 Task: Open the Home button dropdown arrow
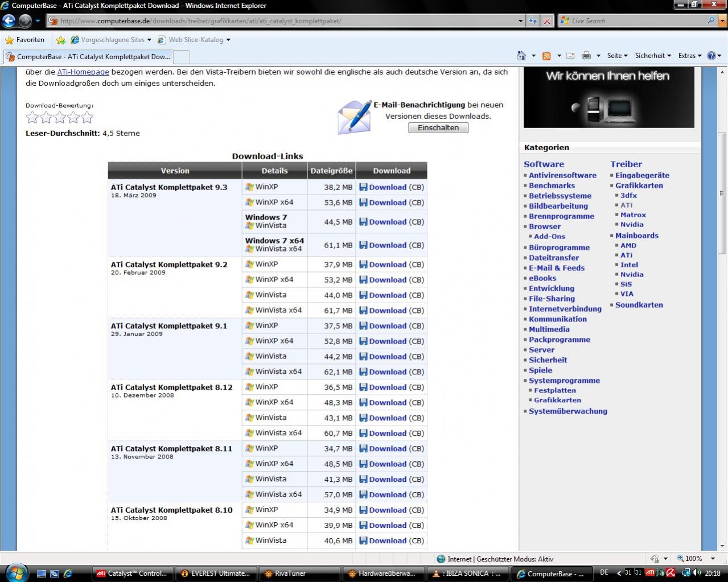[x=533, y=56]
